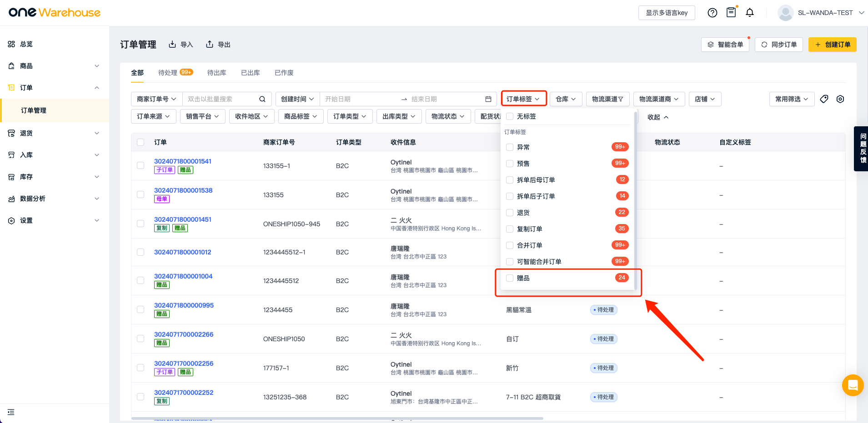868x423 pixels.
Task: Expand the 退货 sidebar menu
Action: click(55, 133)
